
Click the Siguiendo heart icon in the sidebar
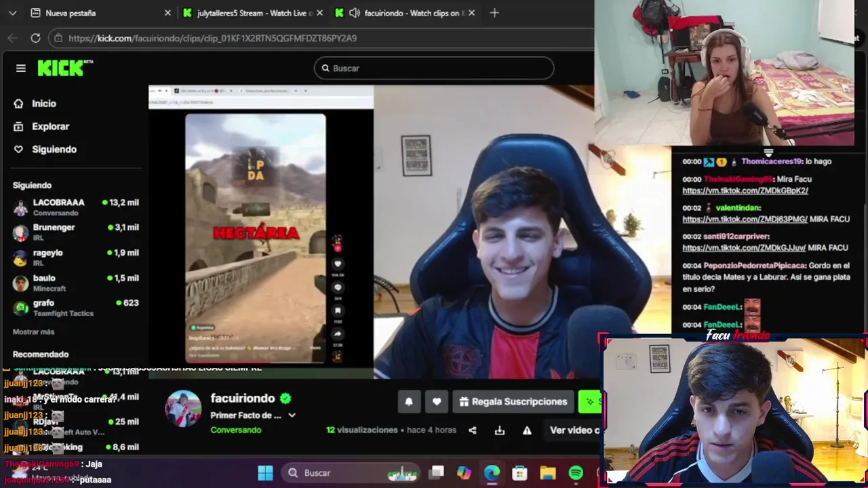point(18,149)
